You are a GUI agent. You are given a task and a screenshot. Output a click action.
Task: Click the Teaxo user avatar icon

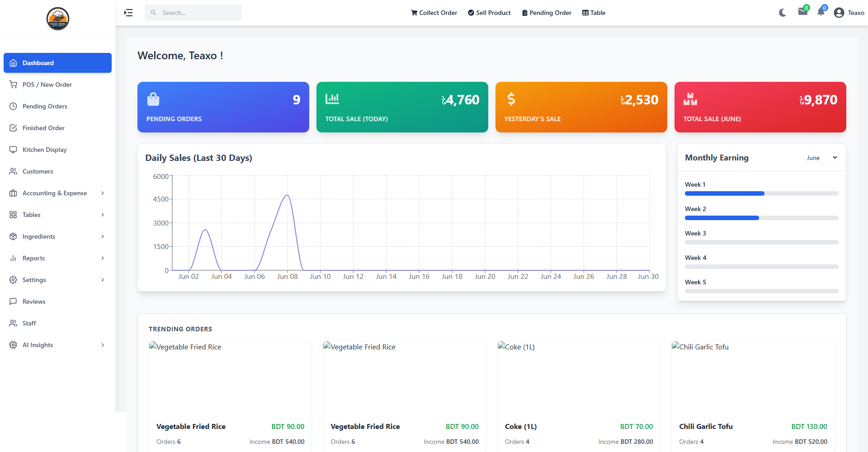pos(839,13)
